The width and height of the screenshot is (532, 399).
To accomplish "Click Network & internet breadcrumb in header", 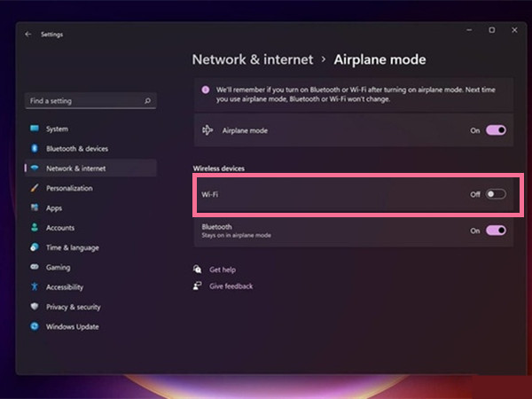I will pos(253,59).
